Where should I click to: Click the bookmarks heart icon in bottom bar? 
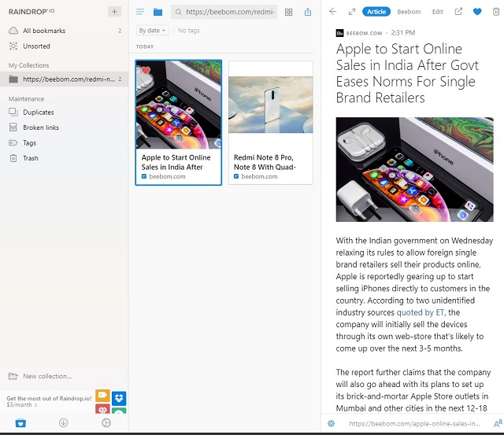pos(20,423)
